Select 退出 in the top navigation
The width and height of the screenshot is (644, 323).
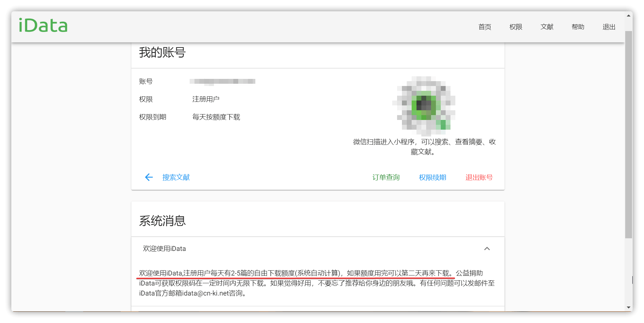coord(609,27)
